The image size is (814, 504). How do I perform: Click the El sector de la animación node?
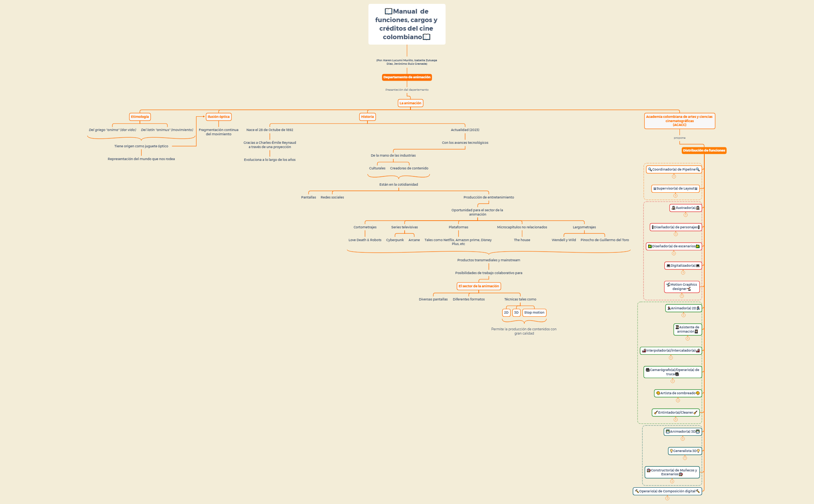coord(479,286)
